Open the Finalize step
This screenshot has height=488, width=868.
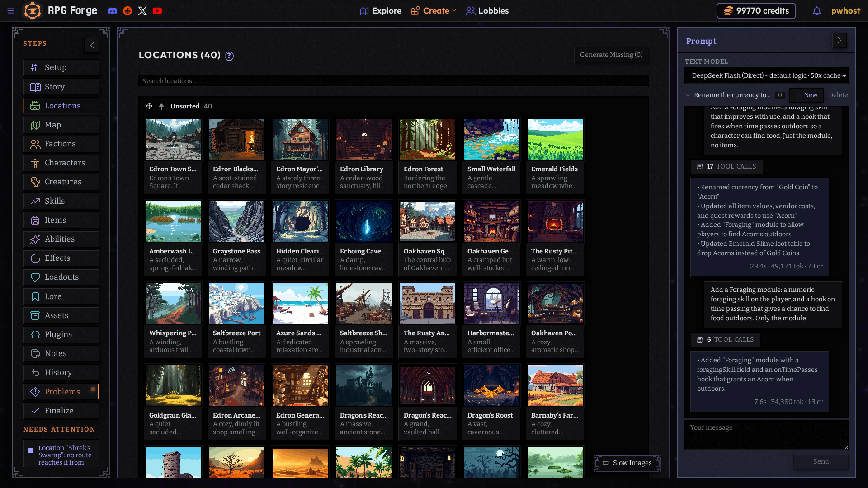(61, 411)
